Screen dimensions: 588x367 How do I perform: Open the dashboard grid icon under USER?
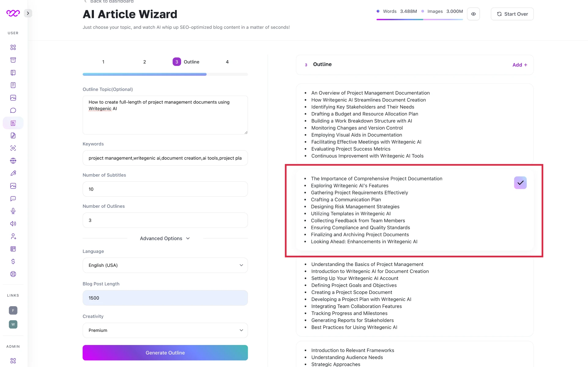[13, 47]
